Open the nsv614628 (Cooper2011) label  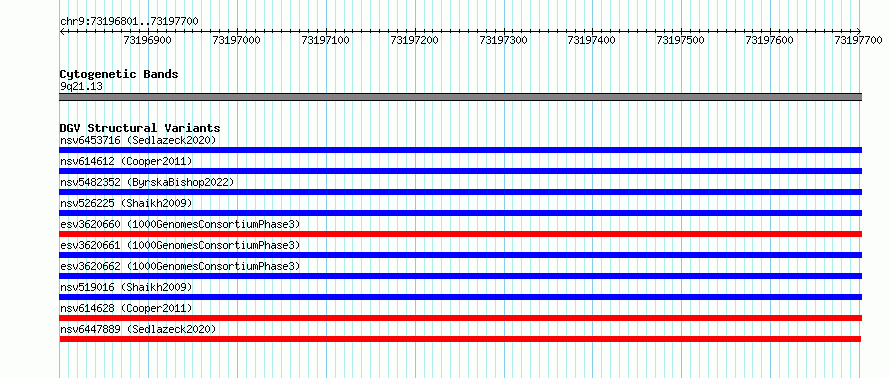click(x=126, y=308)
